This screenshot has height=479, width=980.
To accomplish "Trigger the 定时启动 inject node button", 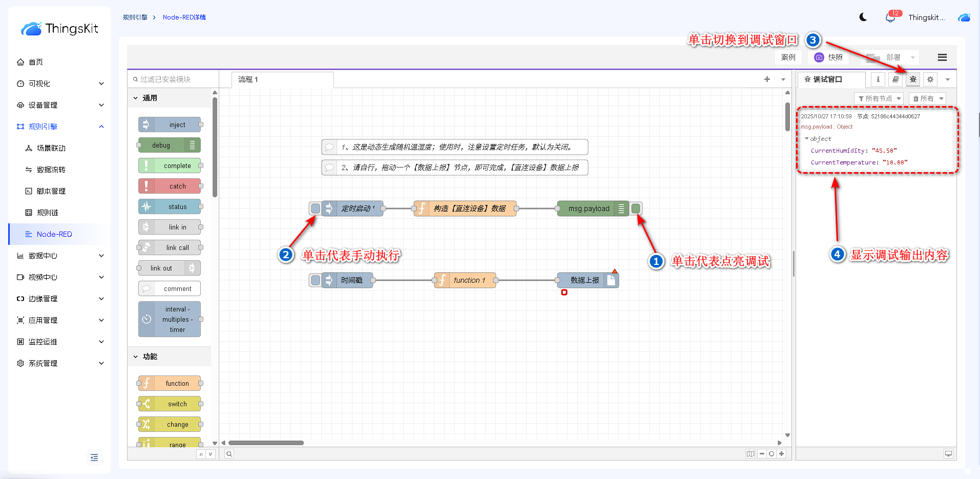I will click(x=316, y=209).
